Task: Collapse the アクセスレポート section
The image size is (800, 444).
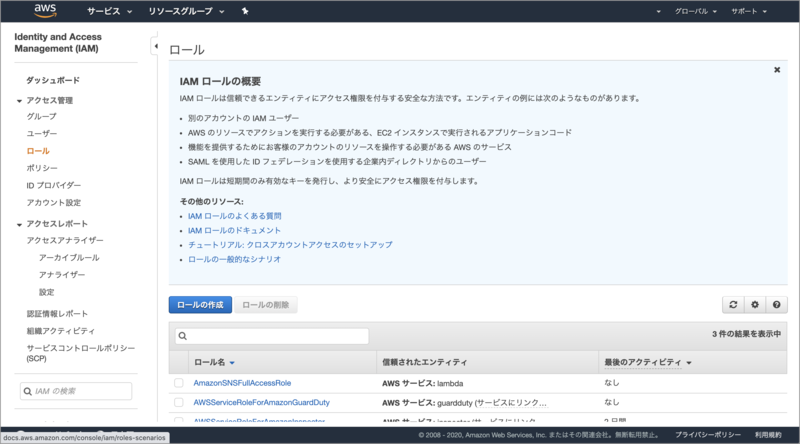Action: point(19,225)
